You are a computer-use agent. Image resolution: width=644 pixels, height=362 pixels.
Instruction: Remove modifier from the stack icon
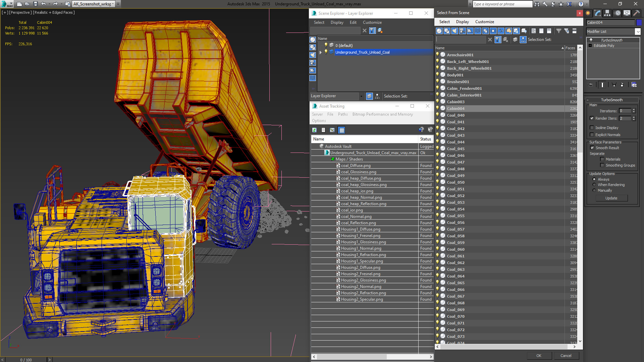coord(622,85)
